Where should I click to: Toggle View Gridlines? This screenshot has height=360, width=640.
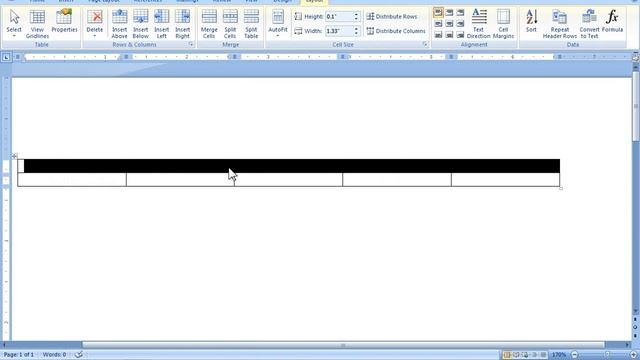click(x=37, y=24)
